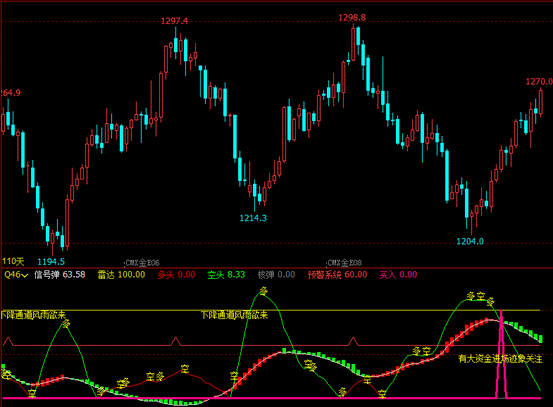Screen dimensions: 553x407
Task: Click the 110天 period label
Action: [13, 261]
